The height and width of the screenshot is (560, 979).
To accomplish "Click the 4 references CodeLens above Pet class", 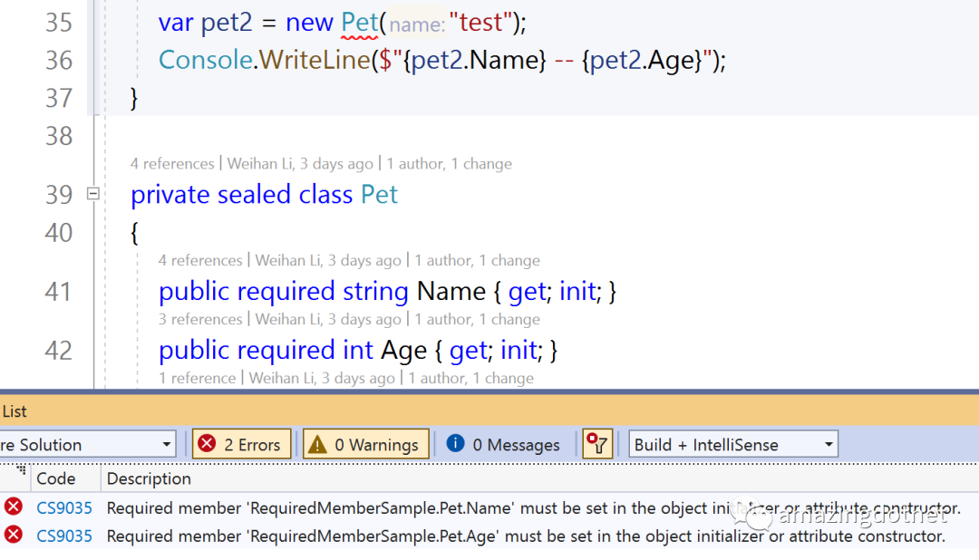I will pyautogui.click(x=171, y=164).
